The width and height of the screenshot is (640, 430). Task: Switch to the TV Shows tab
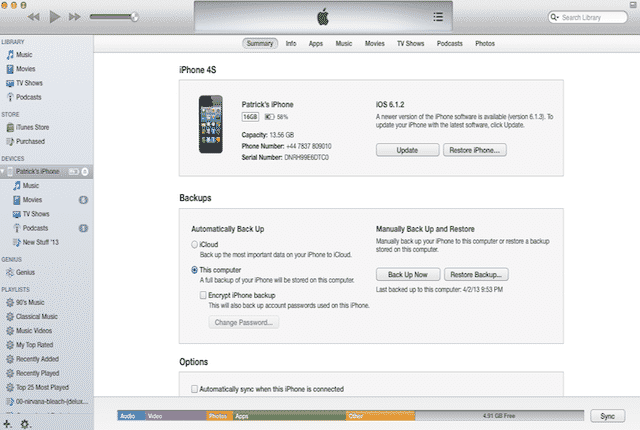411,43
